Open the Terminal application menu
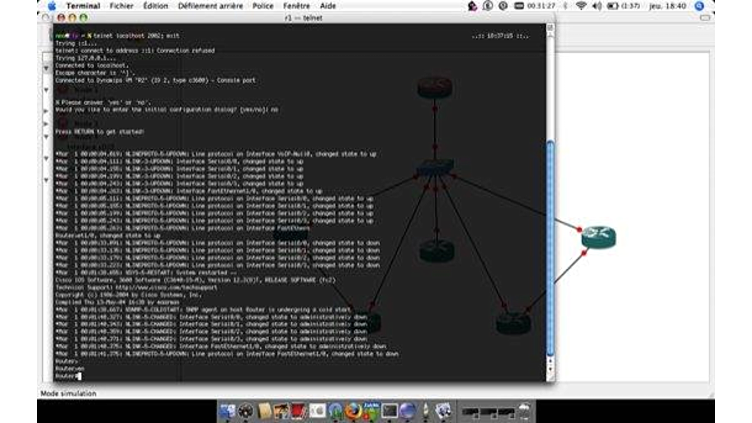The height and width of the screenshot is (423, 752). [83, 5]
